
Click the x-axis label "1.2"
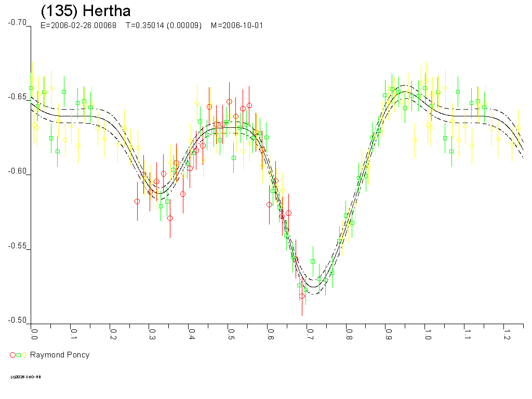(507, 334)
